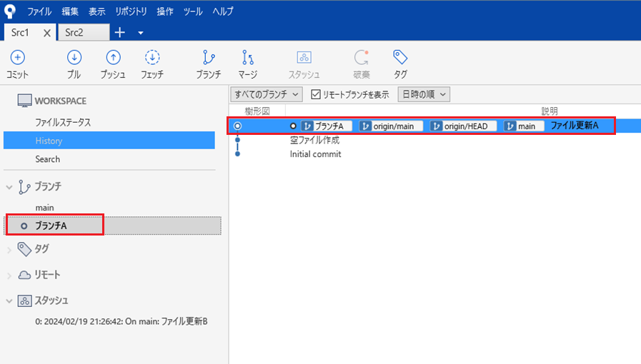Click the Sourcetree logo icon
The height and width of the screenshot is (364, 641).
[10, 11]
